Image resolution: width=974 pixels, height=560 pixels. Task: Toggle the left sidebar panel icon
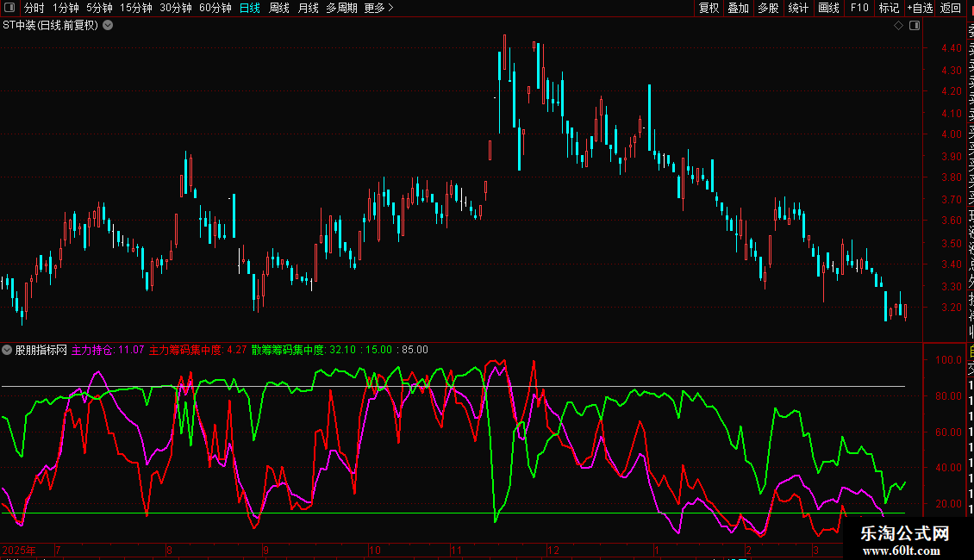[x=9, y=8]
